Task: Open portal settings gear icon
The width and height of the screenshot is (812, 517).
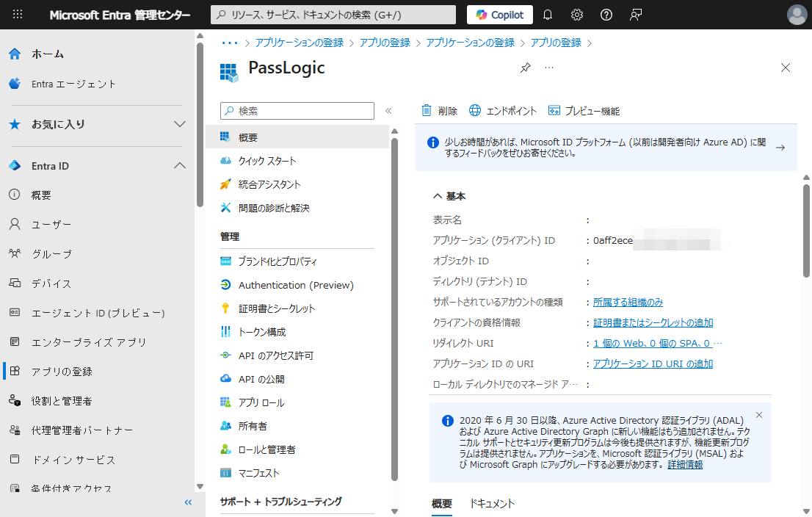Action: [x=577, y=15]
